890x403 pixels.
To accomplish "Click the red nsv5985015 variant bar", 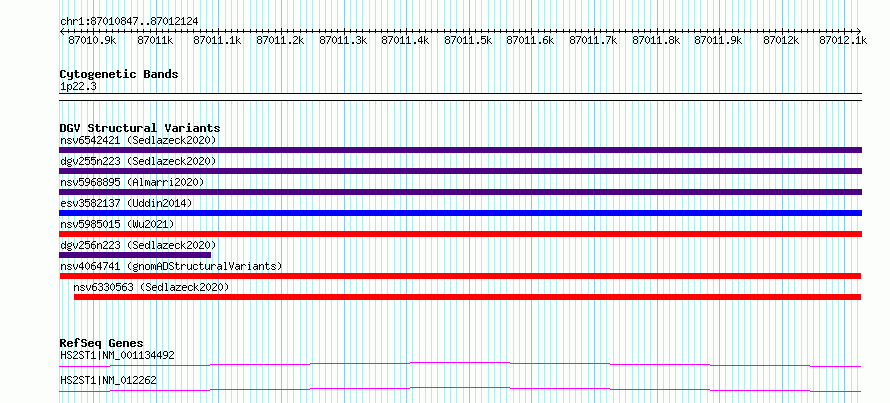I will tap(460, 234).
